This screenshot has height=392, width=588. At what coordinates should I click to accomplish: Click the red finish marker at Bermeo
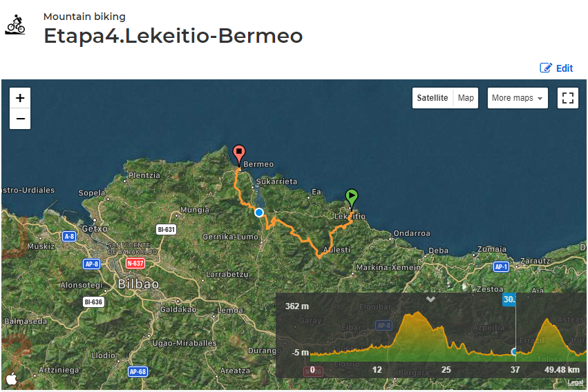239,153
